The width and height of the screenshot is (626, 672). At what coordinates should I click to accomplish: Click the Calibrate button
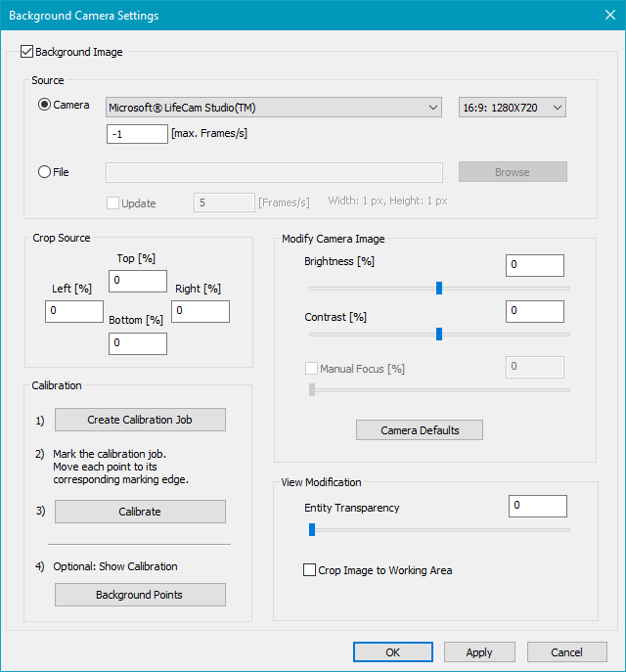click(x=140, y=512)
